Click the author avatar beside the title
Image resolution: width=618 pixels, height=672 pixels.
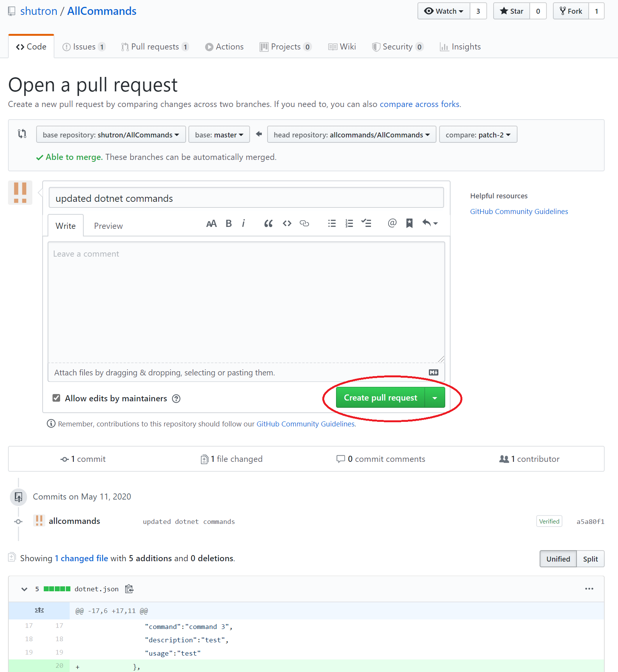click(20, 193)
